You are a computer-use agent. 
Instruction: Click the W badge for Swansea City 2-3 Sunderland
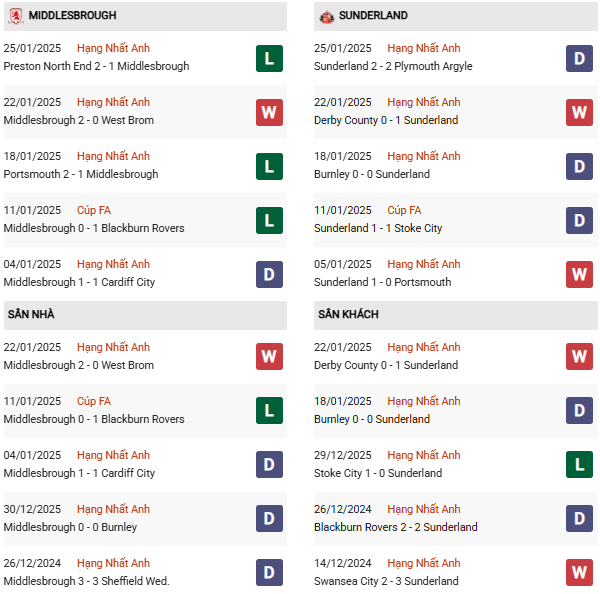point(579,573)
